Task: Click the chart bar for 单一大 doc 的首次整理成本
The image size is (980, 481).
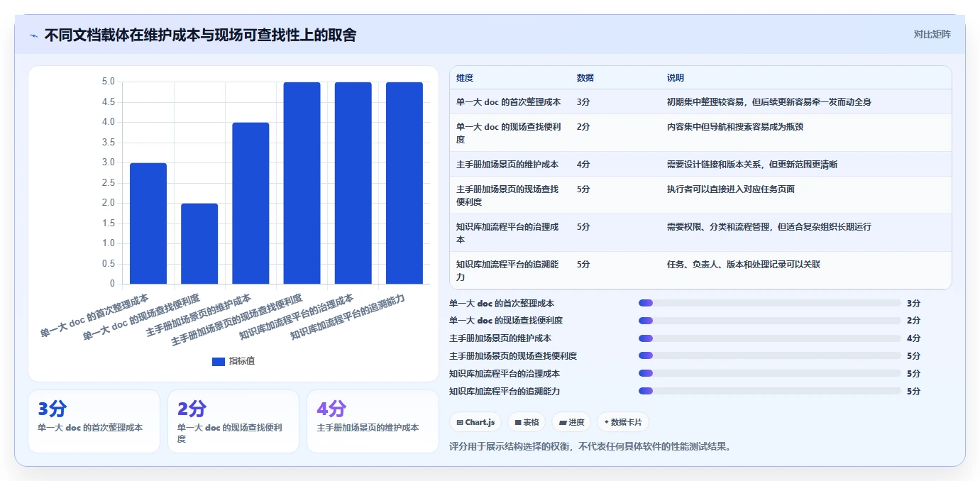Action: pyautogui.click(x=148, y=223)
